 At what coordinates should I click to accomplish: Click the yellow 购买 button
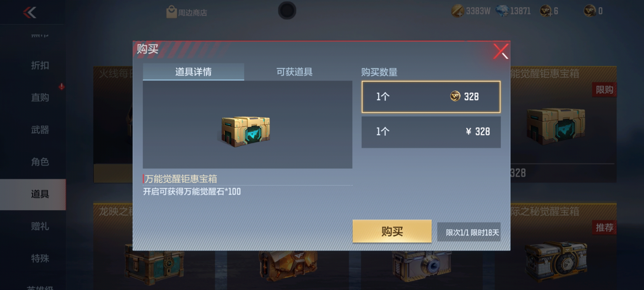(x=392, y=231)
